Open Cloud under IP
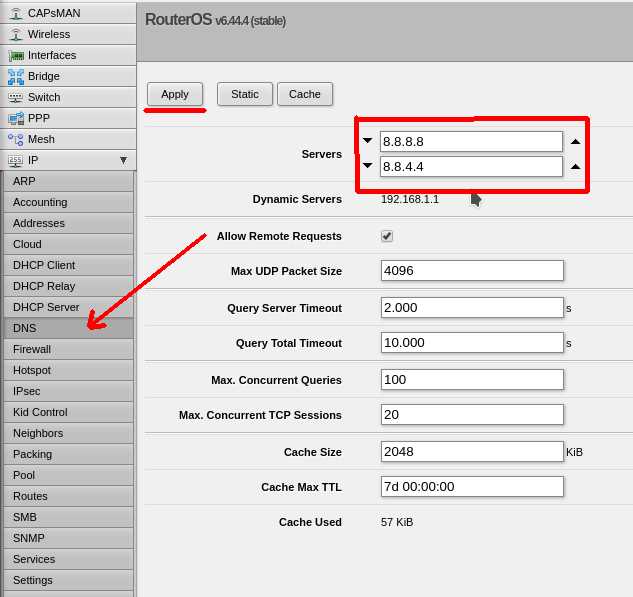 tap(69, 244)
